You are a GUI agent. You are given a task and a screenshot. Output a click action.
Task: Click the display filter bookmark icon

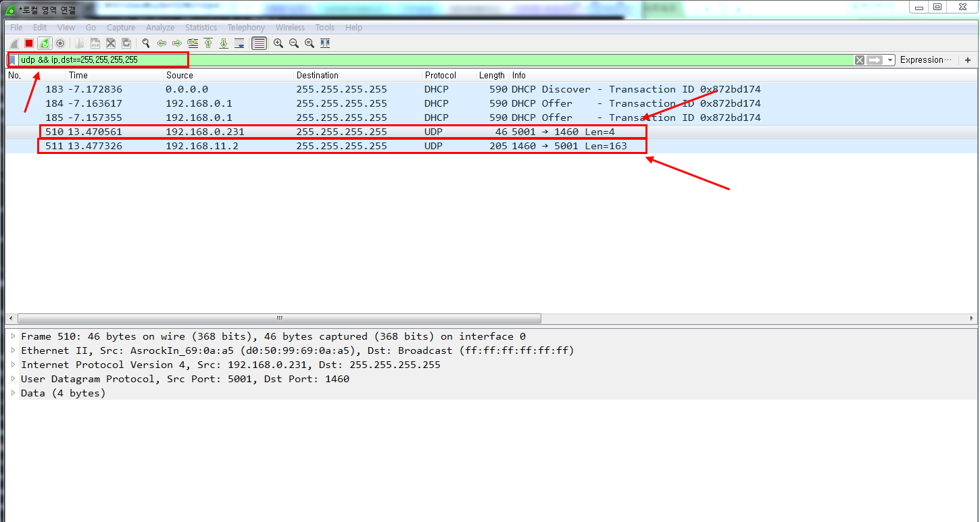pos(12,60)
